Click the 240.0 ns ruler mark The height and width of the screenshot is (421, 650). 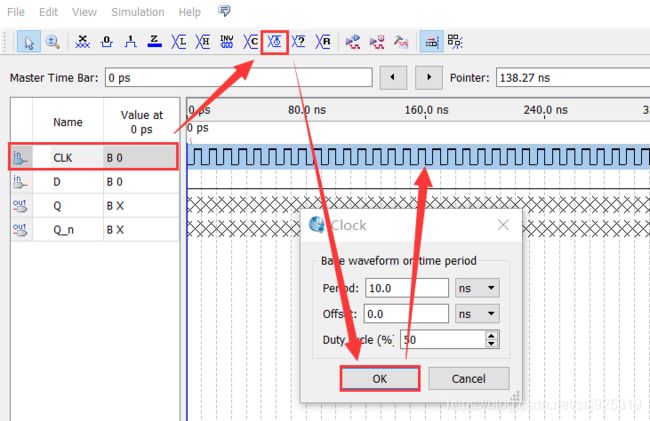546,110
